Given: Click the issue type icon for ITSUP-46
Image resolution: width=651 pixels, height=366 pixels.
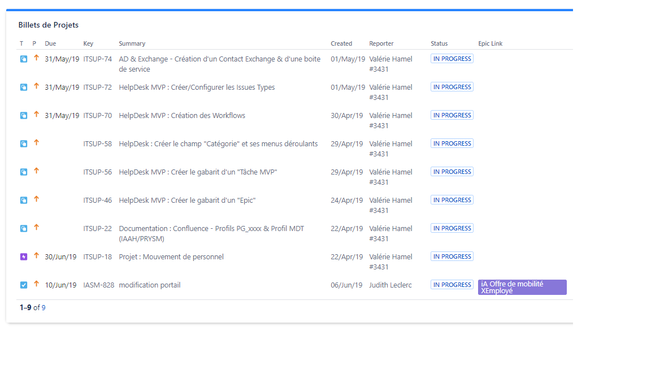Looking at the screenshot, I should point(24,200).
